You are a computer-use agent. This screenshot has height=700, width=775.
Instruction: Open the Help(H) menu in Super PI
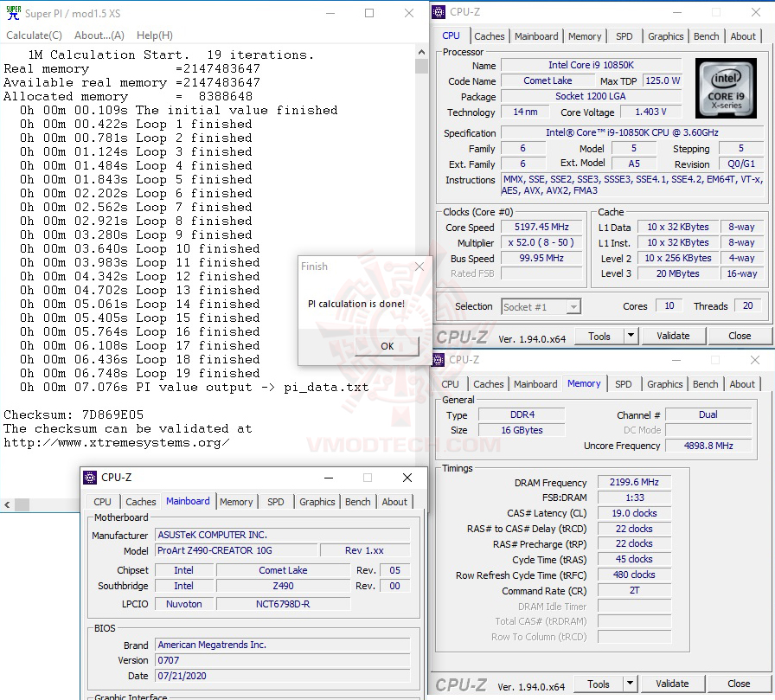tap(155, 35)
